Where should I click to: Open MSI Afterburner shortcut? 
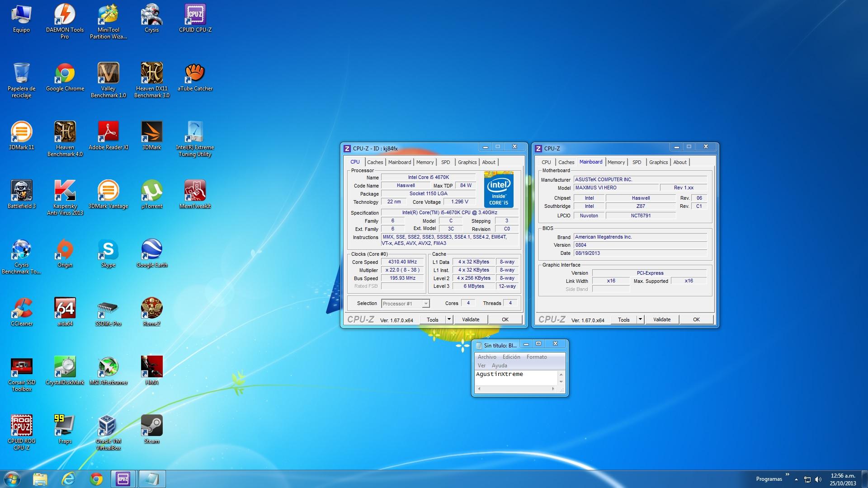108,371
